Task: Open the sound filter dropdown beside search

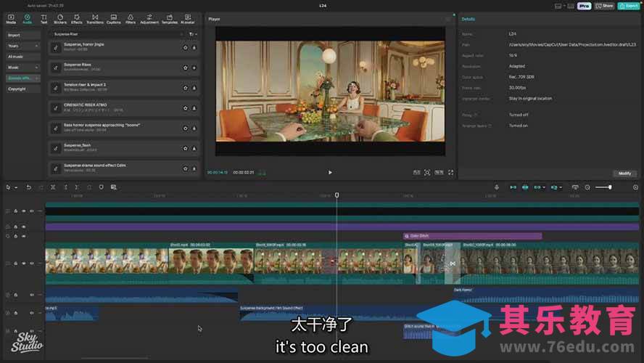Action: (192, 34)
